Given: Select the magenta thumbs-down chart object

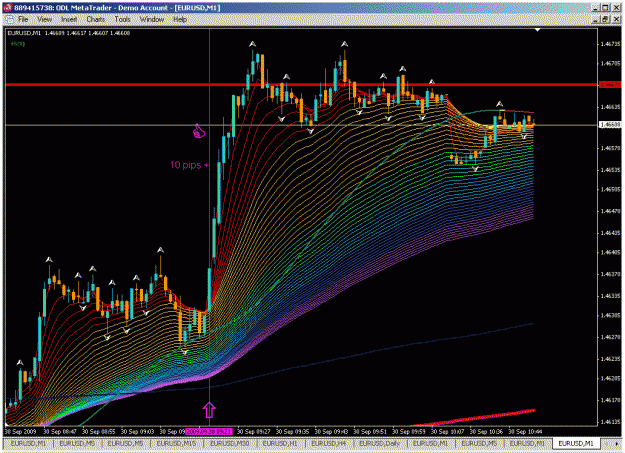Looking at the screenshot, I should point(199,131).
